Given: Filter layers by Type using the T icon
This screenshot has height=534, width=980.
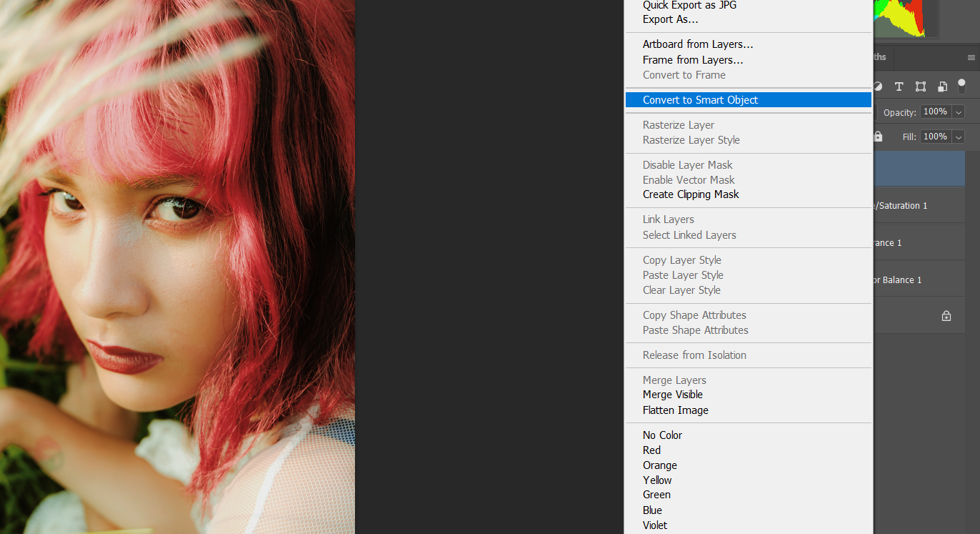Looking at the screenshot, I should point(899,86).
